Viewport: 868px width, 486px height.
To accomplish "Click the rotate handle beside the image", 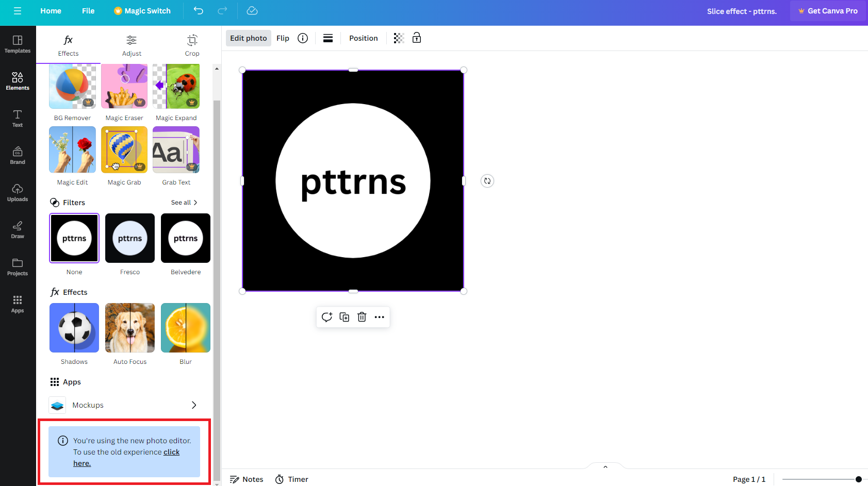I will pyautogui.click(x=487, y=181).
